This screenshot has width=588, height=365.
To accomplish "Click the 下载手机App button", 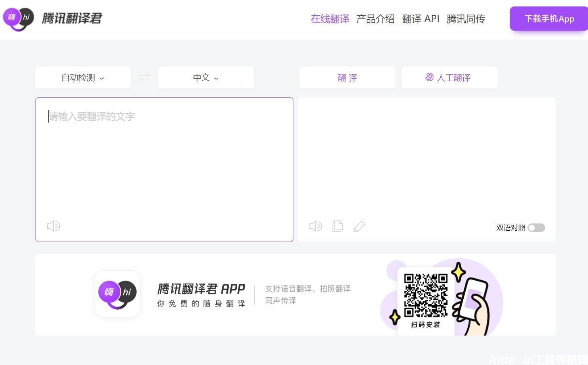I will 549,19.
